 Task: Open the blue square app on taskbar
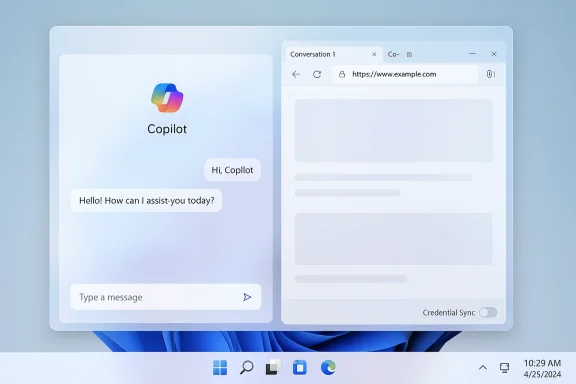click(x=300, y=367)
